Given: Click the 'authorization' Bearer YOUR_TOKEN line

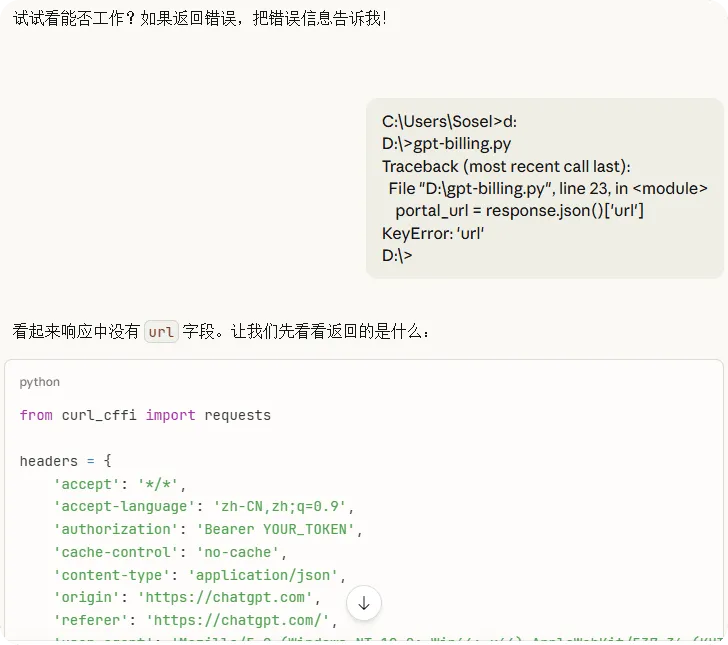Looking at the screenshot, I should pos(208,529).
